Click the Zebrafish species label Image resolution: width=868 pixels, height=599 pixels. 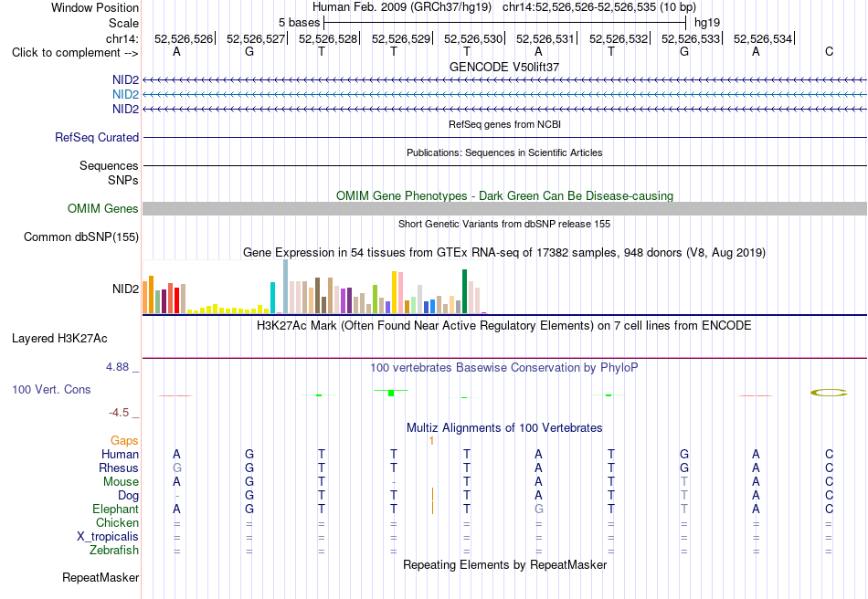(x=114, y=551)
